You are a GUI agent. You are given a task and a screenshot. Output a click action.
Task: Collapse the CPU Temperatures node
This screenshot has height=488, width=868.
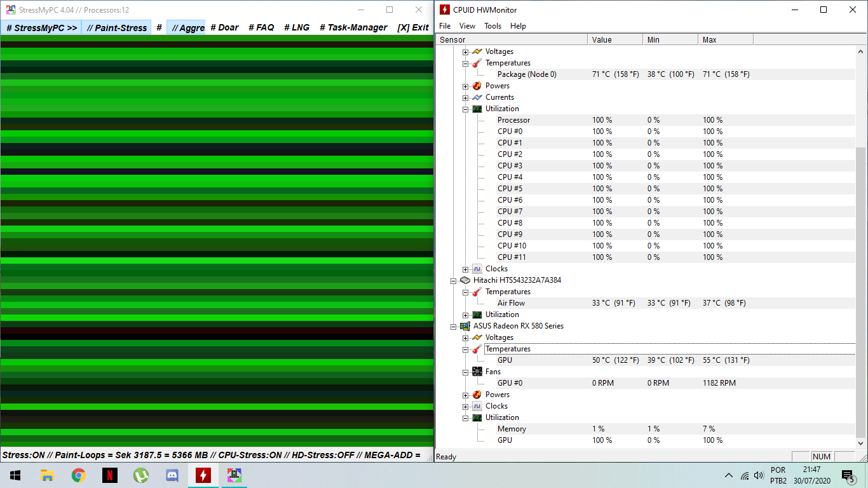click(x=465, y=63)
